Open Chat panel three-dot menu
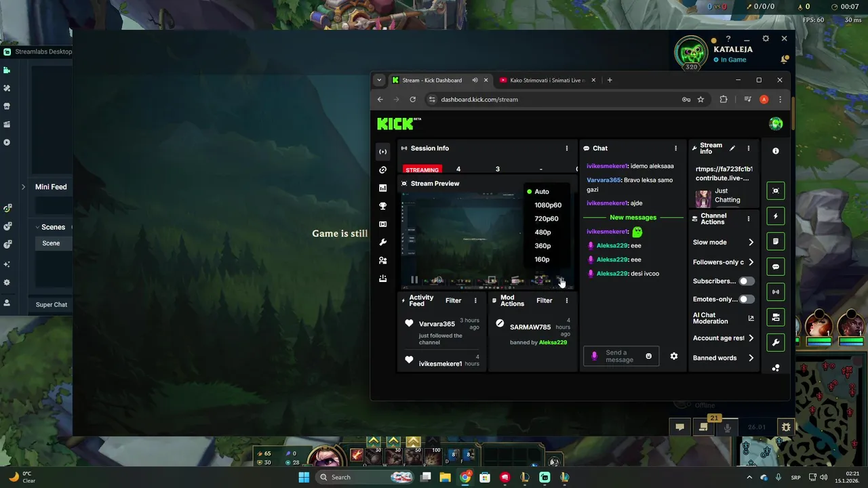 [675, 148]
